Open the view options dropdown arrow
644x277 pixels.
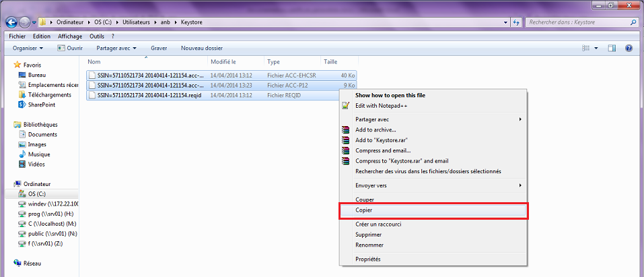click(596, 48)
